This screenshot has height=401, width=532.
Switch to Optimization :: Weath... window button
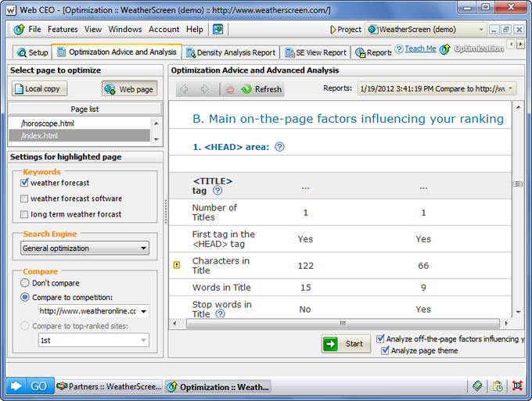(x=217, y=387)
